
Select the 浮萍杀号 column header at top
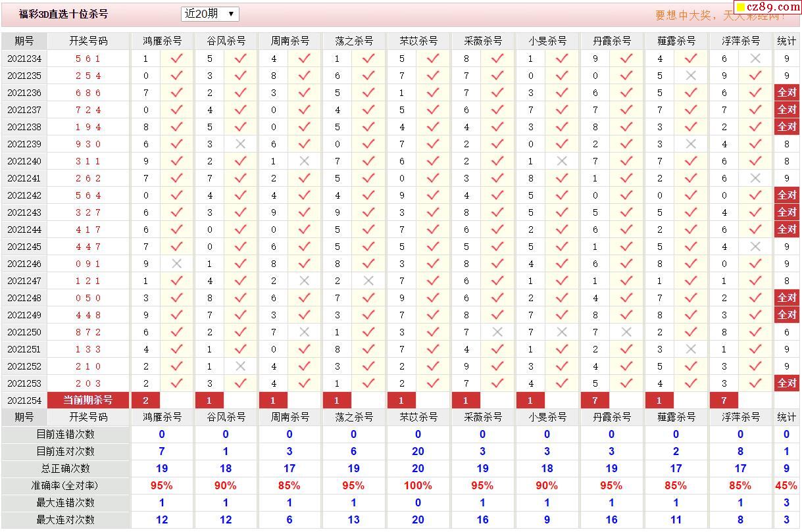click(741, 41)
